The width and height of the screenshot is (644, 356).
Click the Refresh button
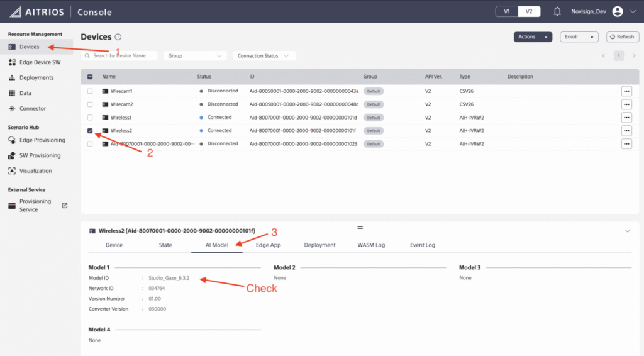[622, 37]
